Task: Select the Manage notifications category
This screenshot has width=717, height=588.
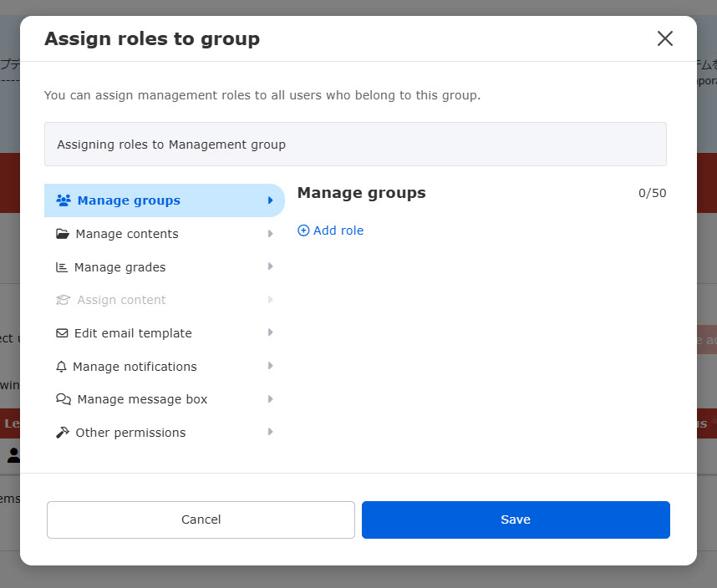Action: click(x=135, y=367)
